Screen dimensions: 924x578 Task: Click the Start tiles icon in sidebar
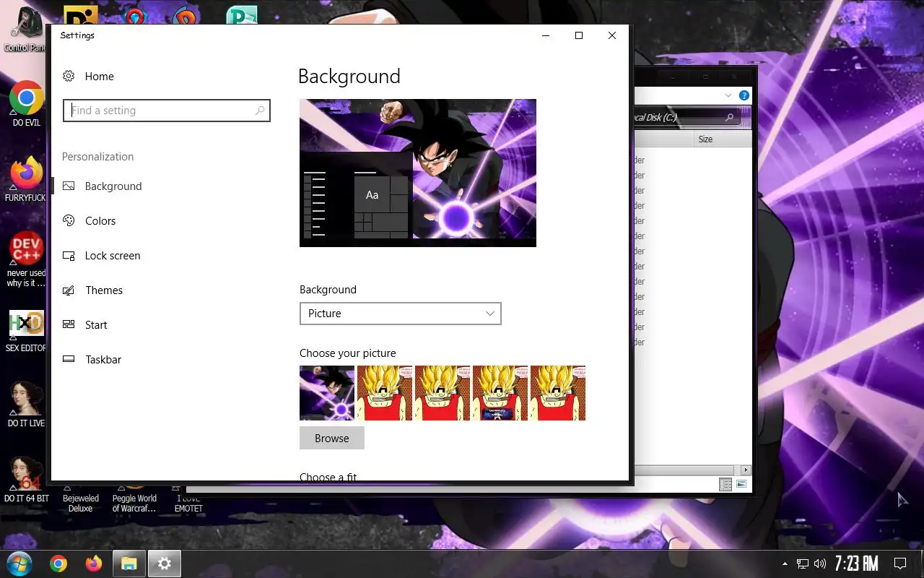(x=69, y=324)
